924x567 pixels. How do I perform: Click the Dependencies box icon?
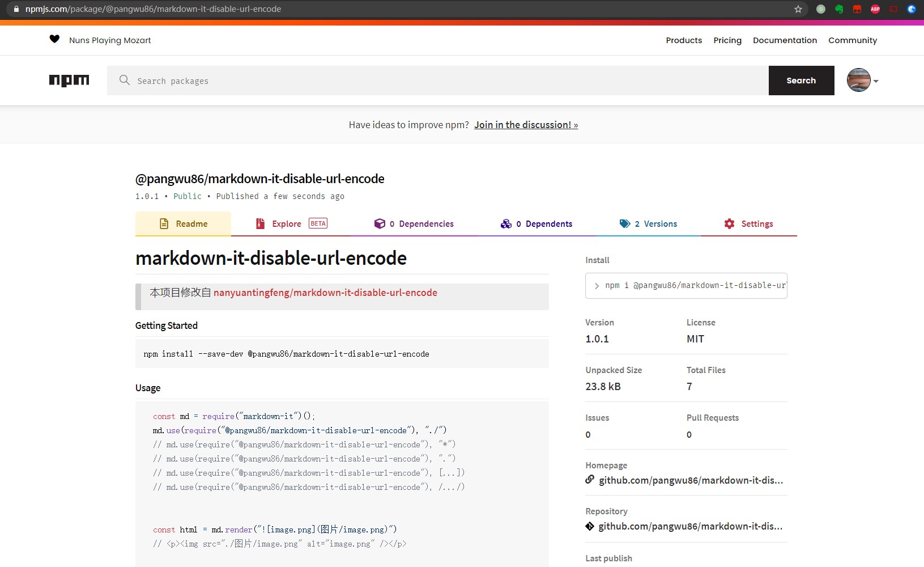pyautogui.click(x=380, y=224)
